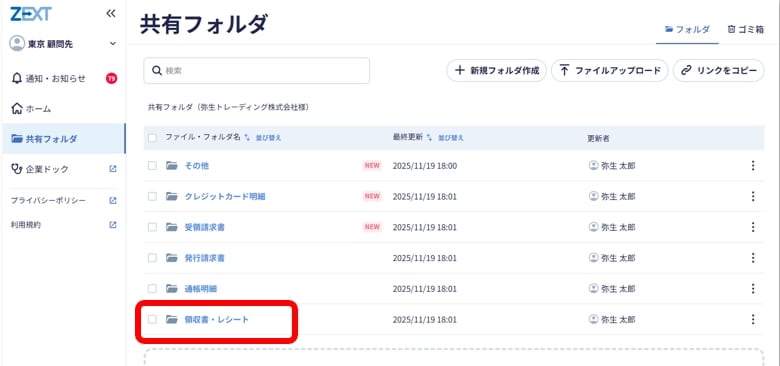Click the folder icon of 受領請求書

[172, 227]
